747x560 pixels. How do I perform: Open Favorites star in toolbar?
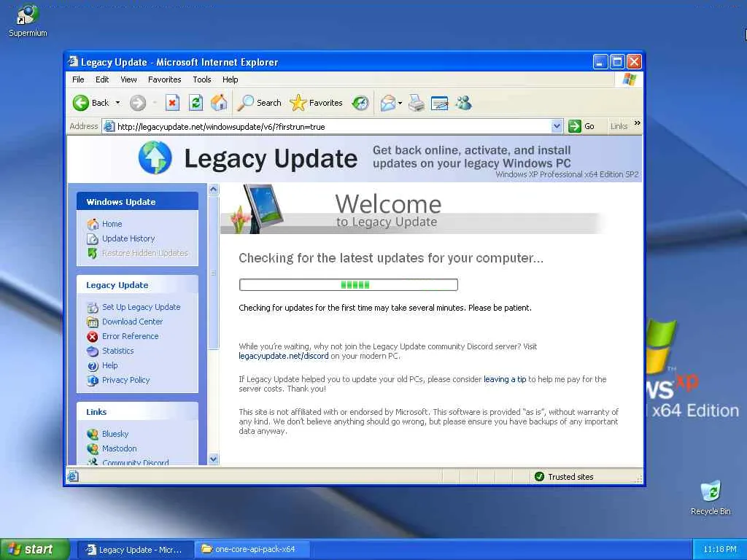pyautogui.click(x=317, y=103)
